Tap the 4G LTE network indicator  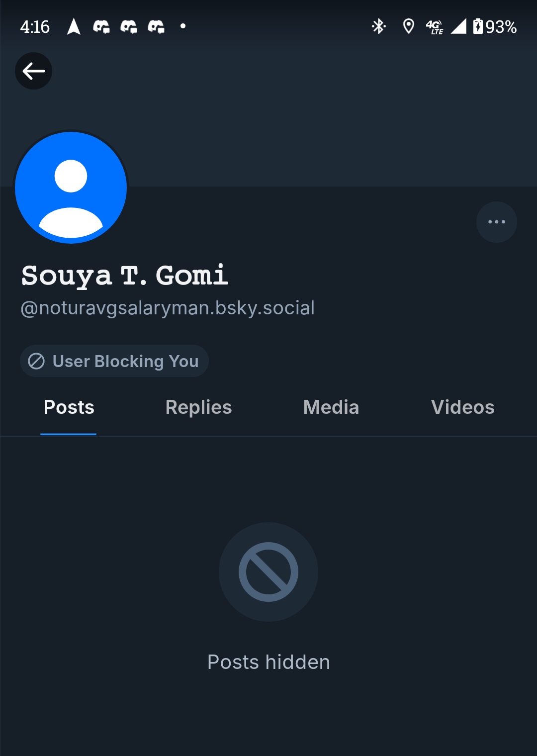point(435,27)
